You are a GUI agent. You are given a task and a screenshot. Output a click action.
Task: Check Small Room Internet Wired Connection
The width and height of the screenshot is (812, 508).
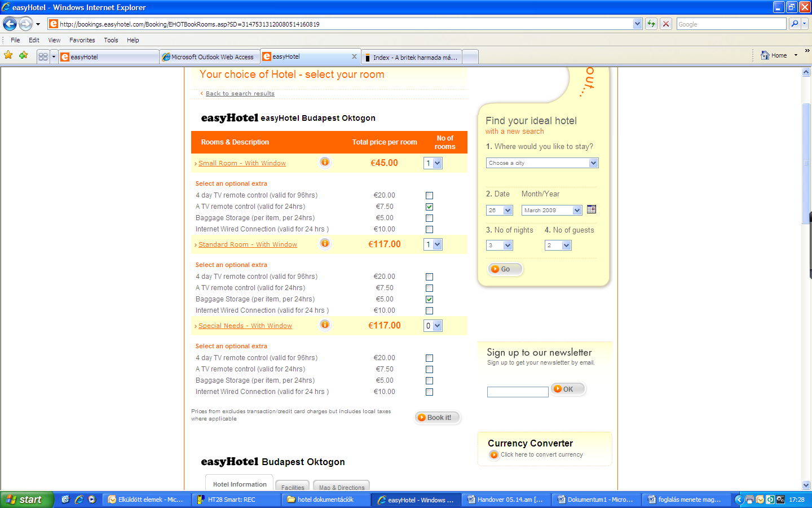[x=429, y=229]
